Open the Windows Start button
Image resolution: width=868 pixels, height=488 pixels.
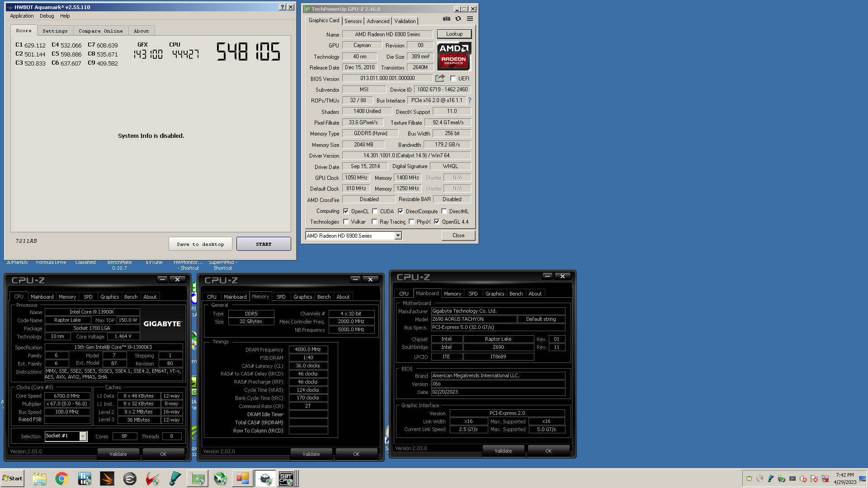(x=13, y=479)
